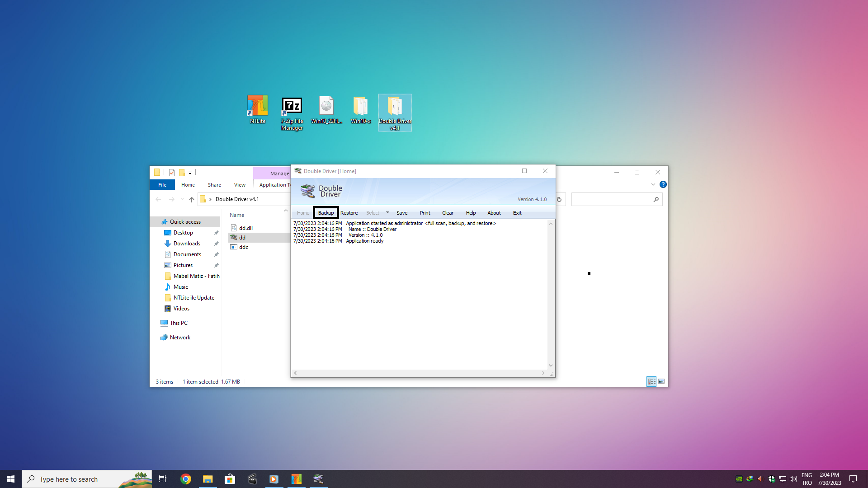The image size is (868, 488).
Task: Click Backup in Double Driver toolbar
Action: [325, 213]
